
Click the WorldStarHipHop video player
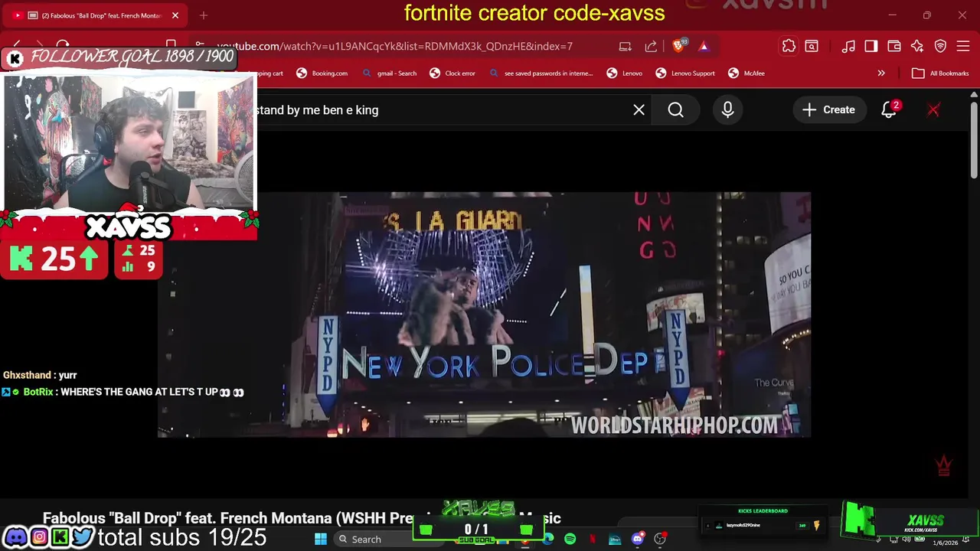tap(484, 315)
